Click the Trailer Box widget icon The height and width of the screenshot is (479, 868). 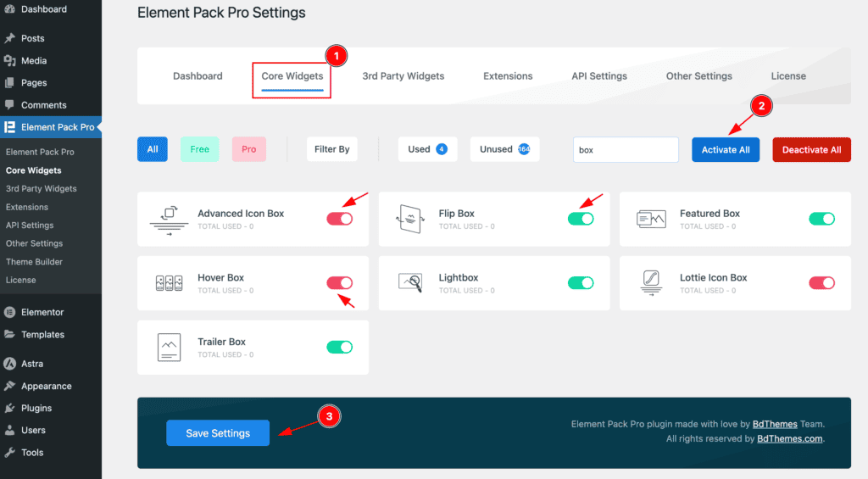tap(169, 348)
